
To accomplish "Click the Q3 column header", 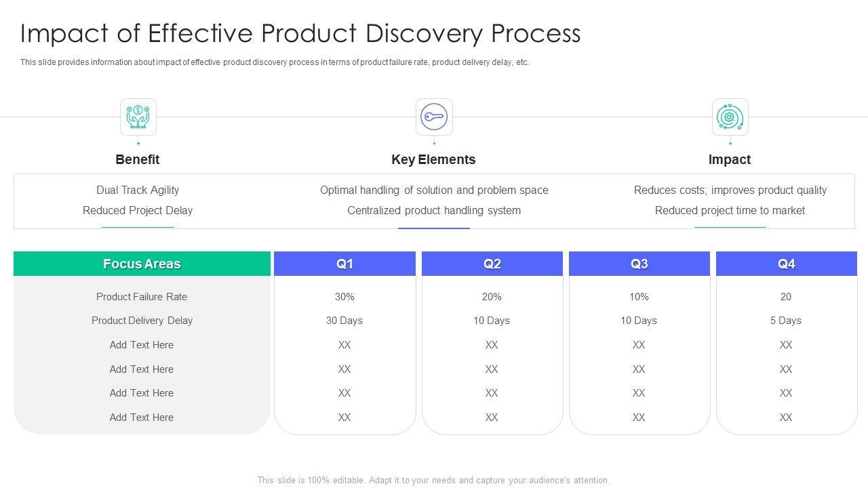I will (639, 264).
